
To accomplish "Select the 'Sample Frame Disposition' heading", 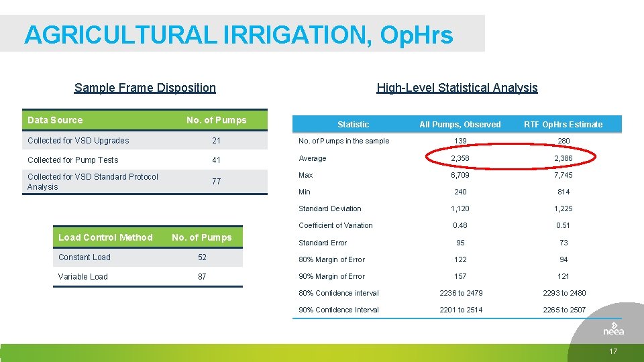I will click(x=145, y=88).
